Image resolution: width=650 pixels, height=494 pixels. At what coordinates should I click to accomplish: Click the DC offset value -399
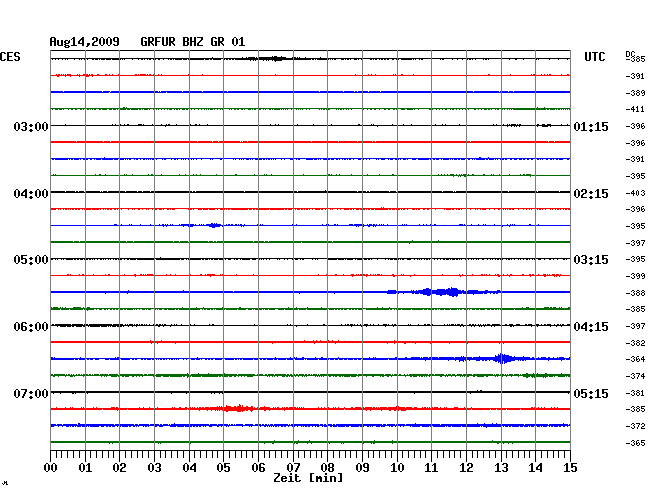point(635,276)
